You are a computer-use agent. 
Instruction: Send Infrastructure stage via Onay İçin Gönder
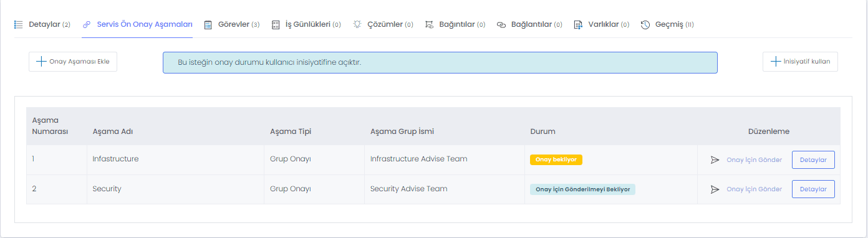coord(754,160)
